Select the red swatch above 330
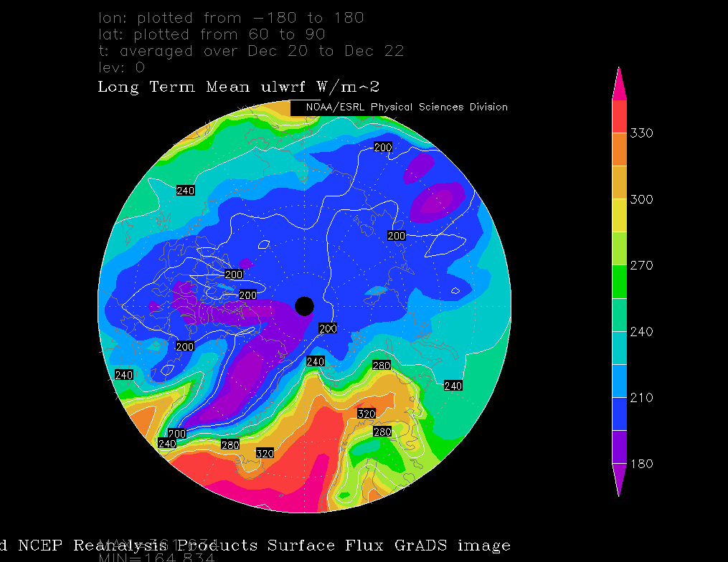 tap(620, 116)
